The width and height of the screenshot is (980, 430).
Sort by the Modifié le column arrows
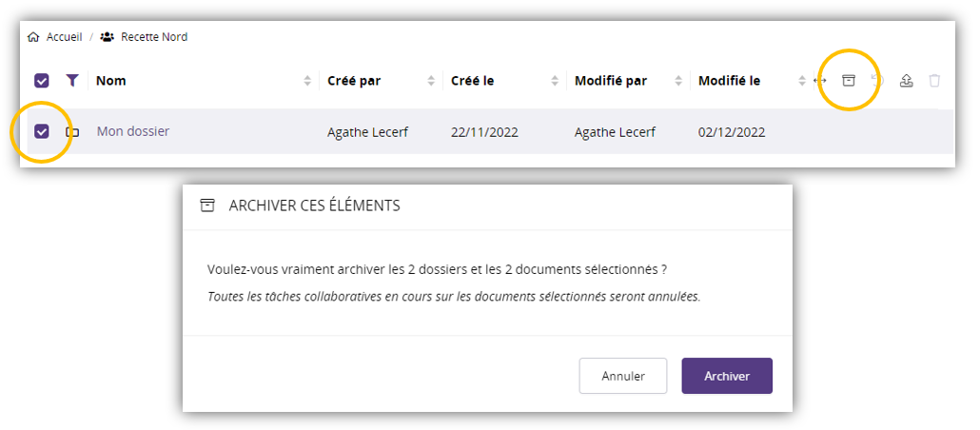pyautogui.click(x=802, y=81)
